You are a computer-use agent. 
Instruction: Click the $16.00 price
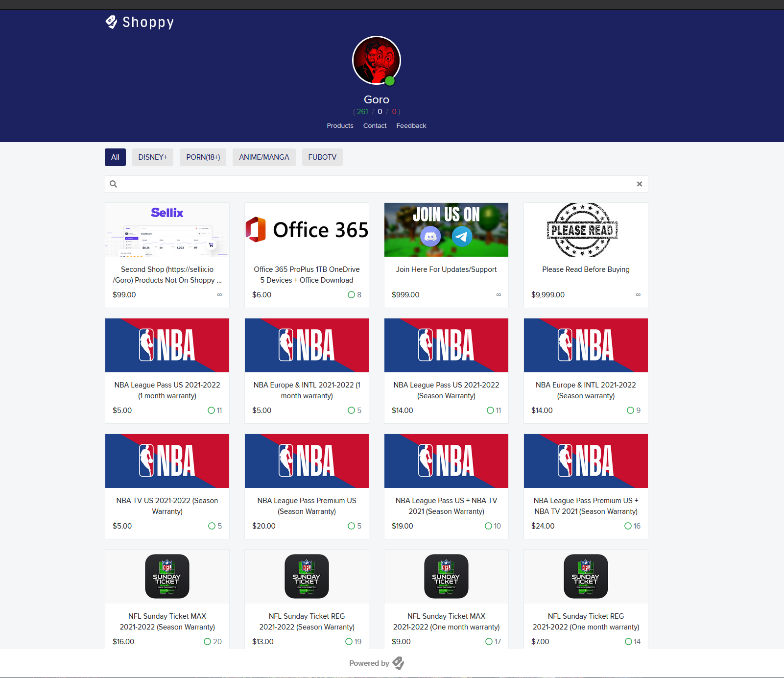123,642
